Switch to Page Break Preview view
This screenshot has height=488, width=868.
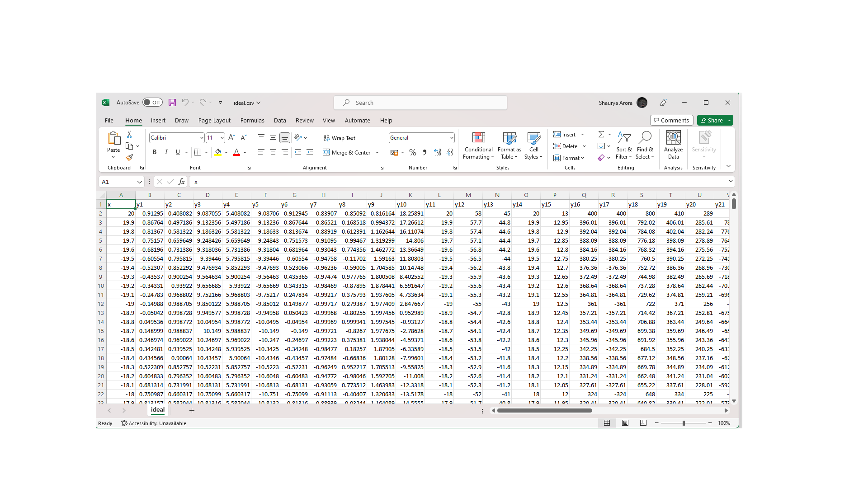pyautogui.click(x=643, y=423)
